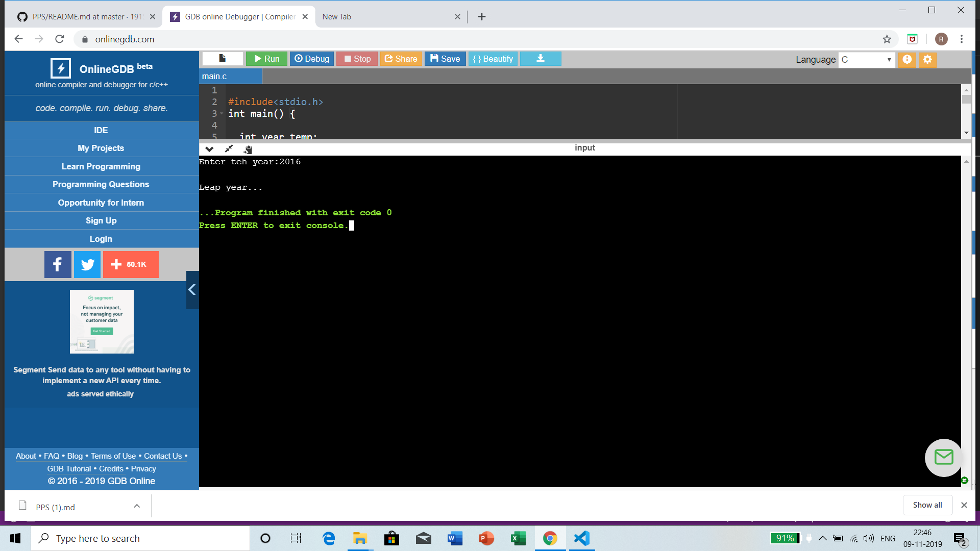Open the orange info icon button
This screenshot has width=980, height=551.
coord(907,59)
